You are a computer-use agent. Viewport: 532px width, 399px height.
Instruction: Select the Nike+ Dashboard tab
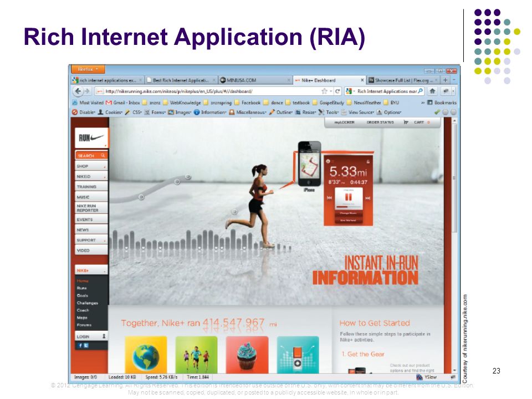click(x=329, y=80)
